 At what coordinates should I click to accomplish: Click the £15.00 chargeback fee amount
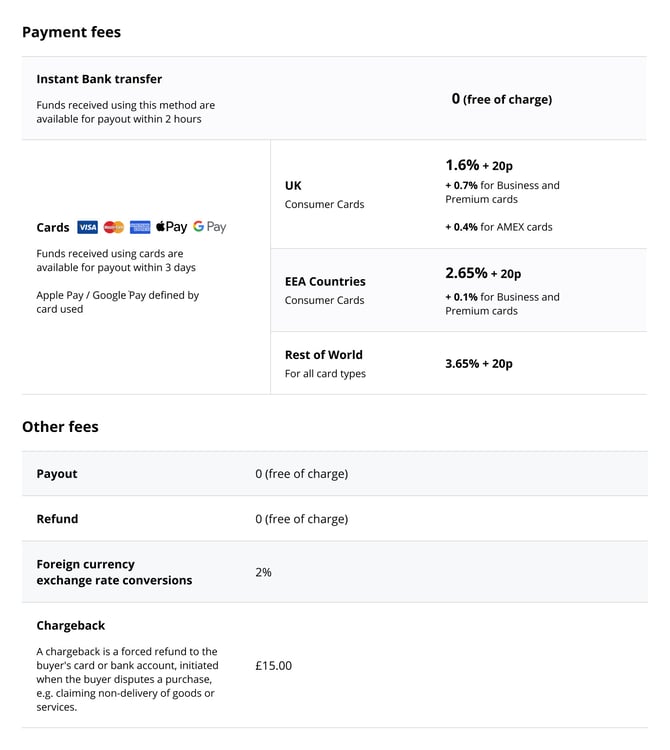[x=273, y=665]
